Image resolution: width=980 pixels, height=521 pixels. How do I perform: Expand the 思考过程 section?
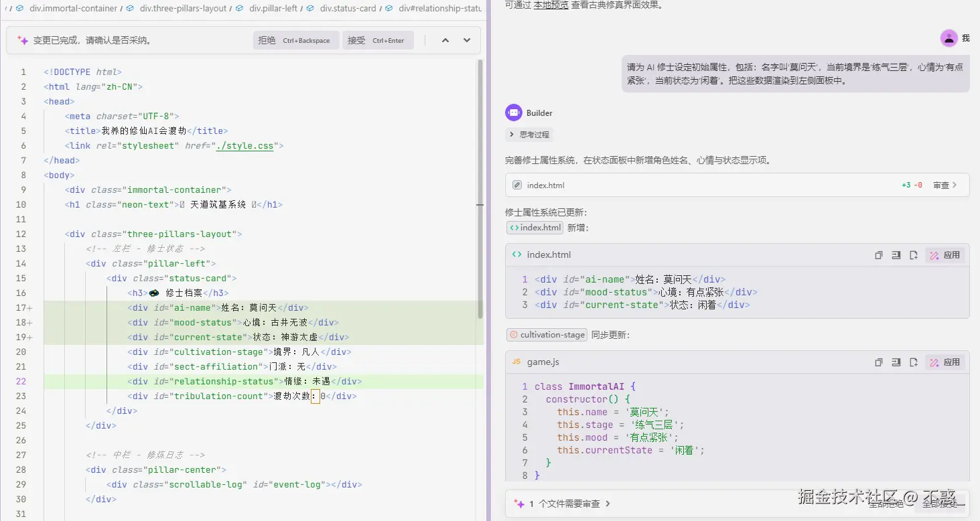529,135
